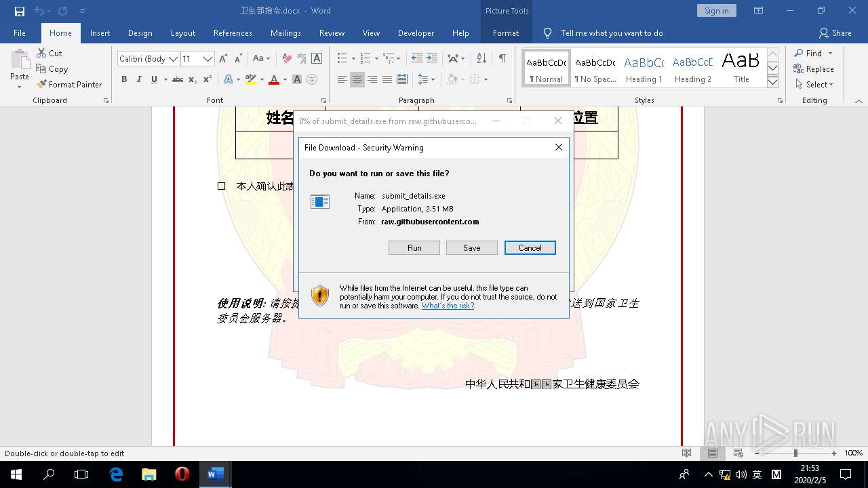This screenshot has width=868, height=488.
Task: Open File Explorer from taskbar
Action: 149,474
